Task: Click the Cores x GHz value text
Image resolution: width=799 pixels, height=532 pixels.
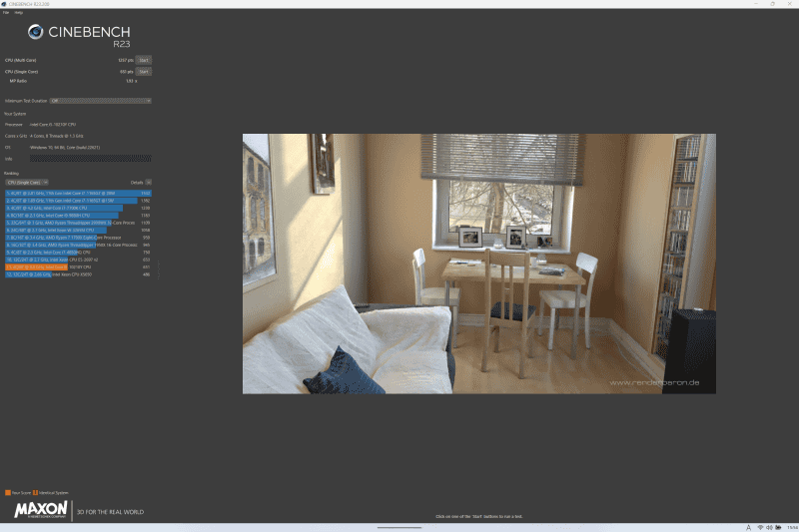Action: (57, 136)
